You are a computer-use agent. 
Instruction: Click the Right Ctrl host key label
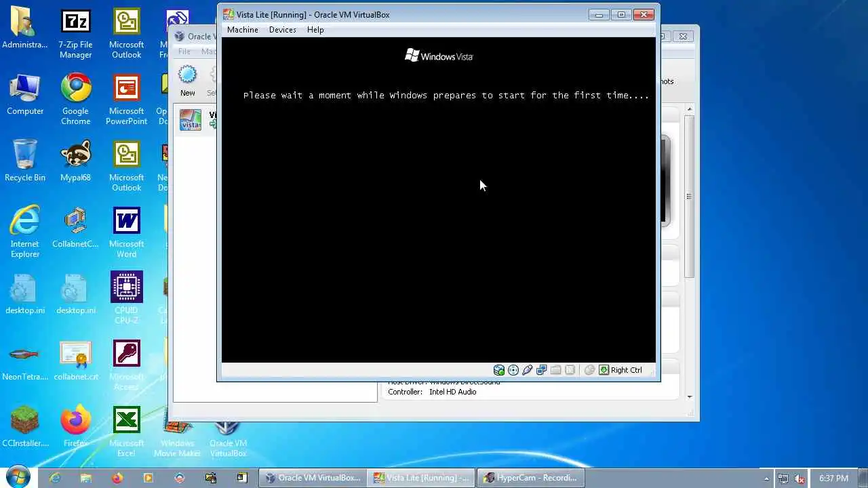click(626, 370)
